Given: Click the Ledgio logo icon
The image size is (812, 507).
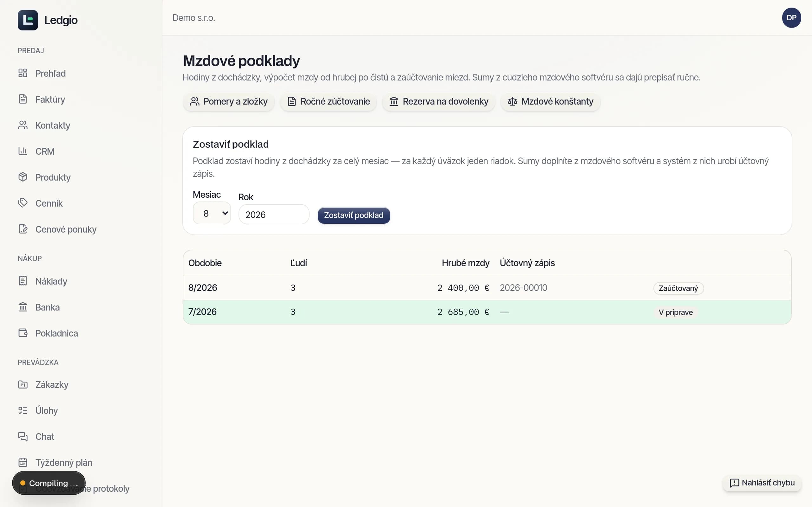Looking at the screenshot, I should 28,20.
